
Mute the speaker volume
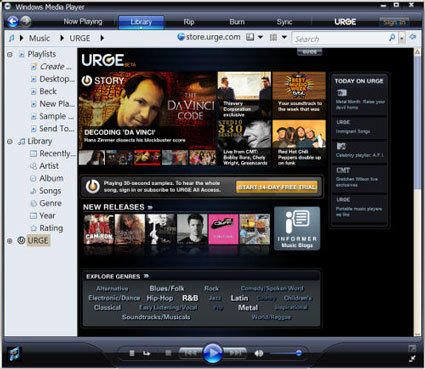coord(259,353)
